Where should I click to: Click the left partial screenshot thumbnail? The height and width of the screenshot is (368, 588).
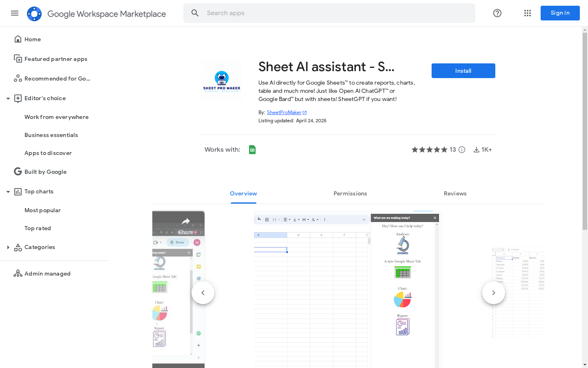(178, 289)
